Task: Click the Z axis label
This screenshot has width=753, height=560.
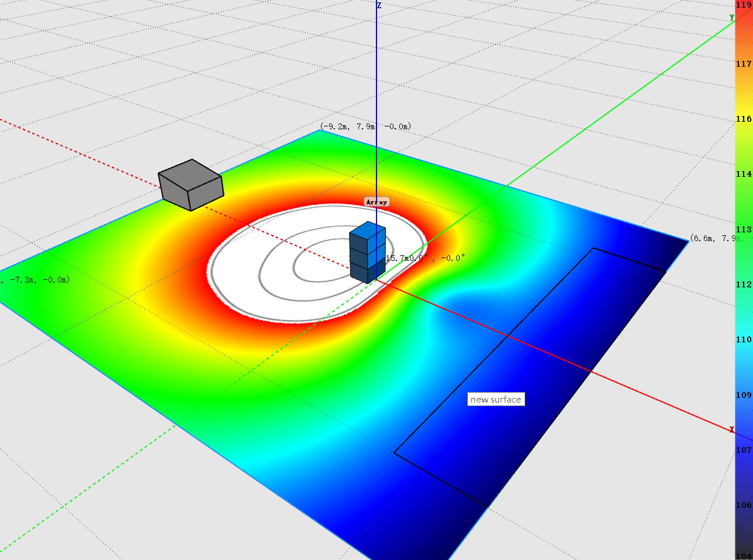Action: (x=379, y=5)
